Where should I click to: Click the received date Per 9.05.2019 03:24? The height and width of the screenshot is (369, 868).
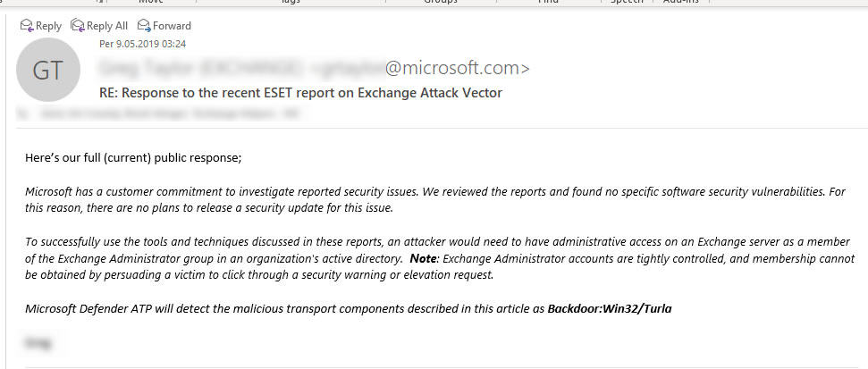pyautogui.click(x=142, y=44)
